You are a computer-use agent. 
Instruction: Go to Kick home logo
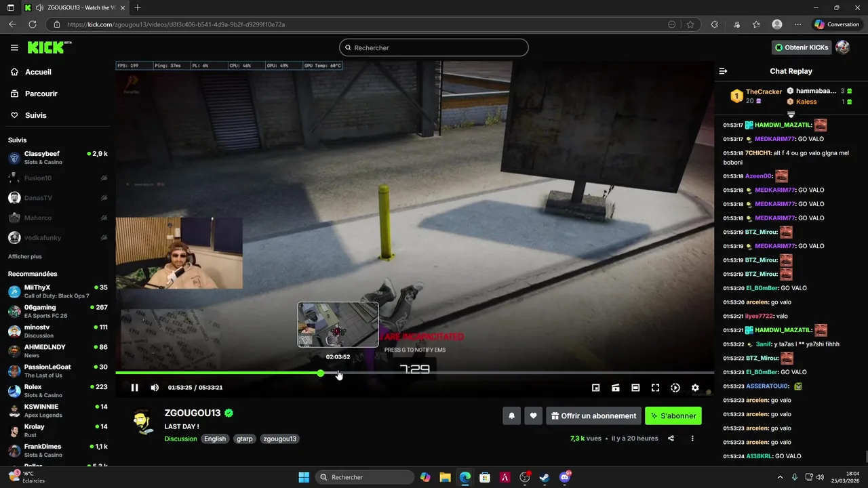(49, 47)
